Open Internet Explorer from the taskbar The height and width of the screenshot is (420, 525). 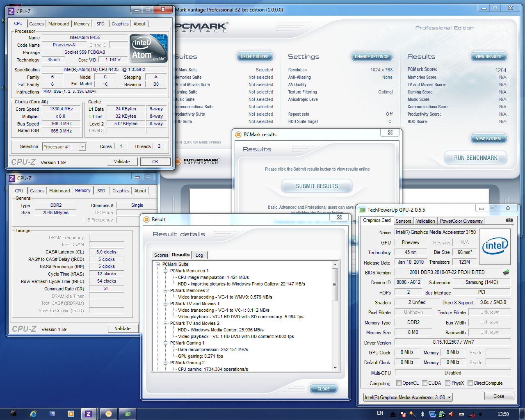pos(33,414)
